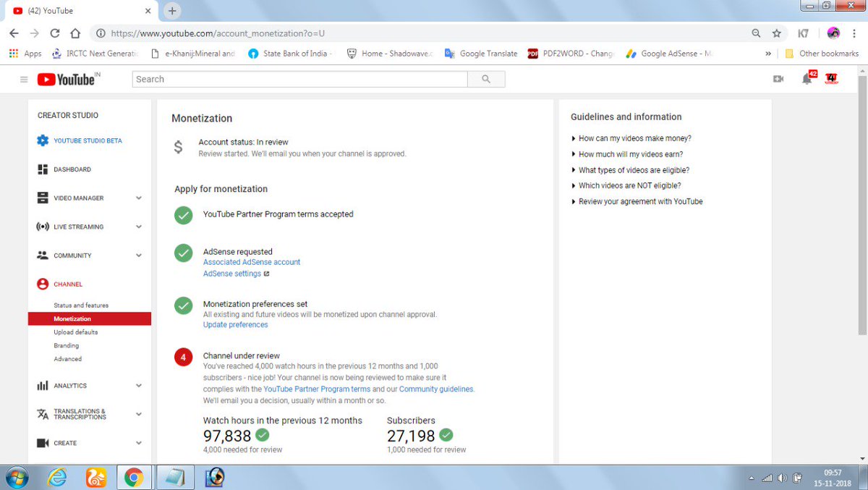Screen dimensions: 868x490
Task: Open Upload defaults in the Channel menu
Action: pyautogui.click(x=76, y=332)
